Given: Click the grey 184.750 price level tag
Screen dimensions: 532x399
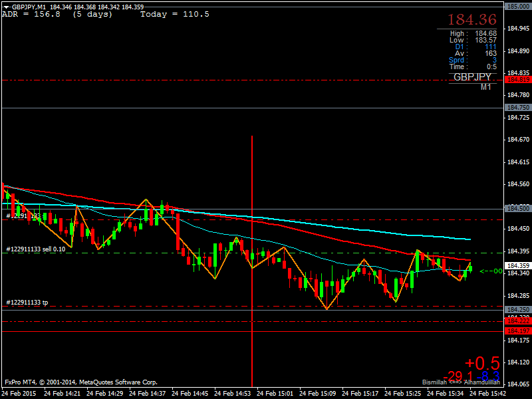Looking at the screenshot, I should pos(518,108).
